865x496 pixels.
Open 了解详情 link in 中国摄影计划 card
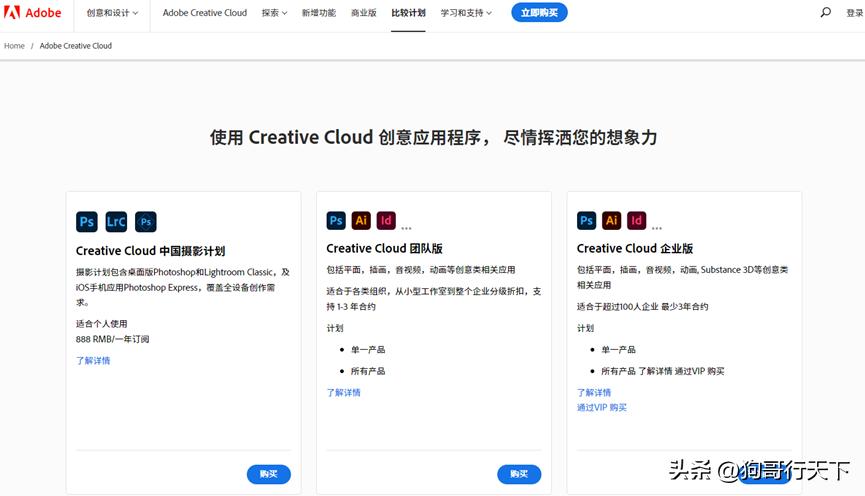click(93, 360)
